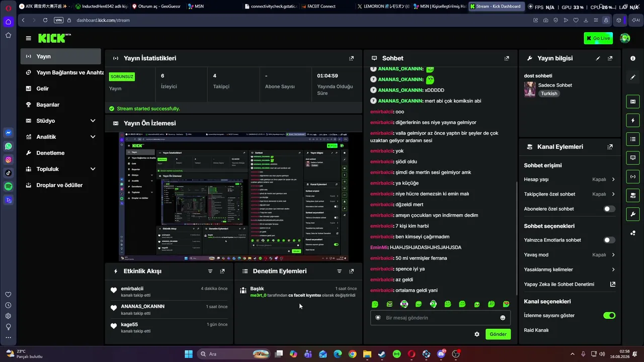Open Yapay Zeka ile Sohbet Denetimi link
644x362 pixels.
point(570,284)
